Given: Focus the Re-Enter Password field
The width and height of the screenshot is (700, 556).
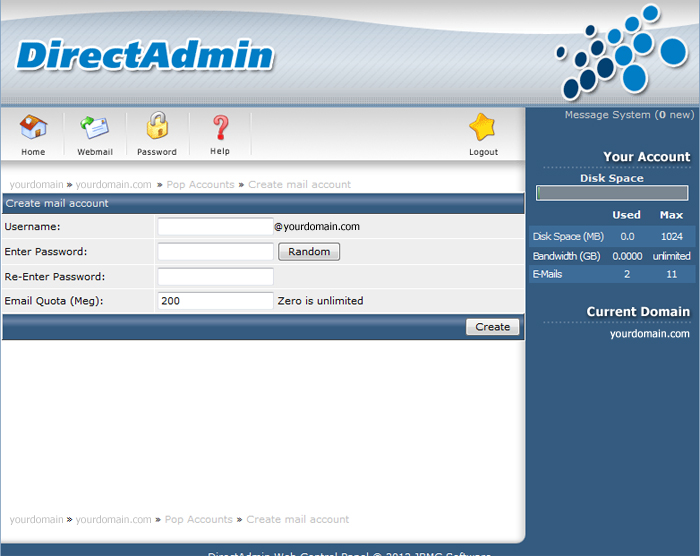Looking at the screenshot, I should click(216, 276).
